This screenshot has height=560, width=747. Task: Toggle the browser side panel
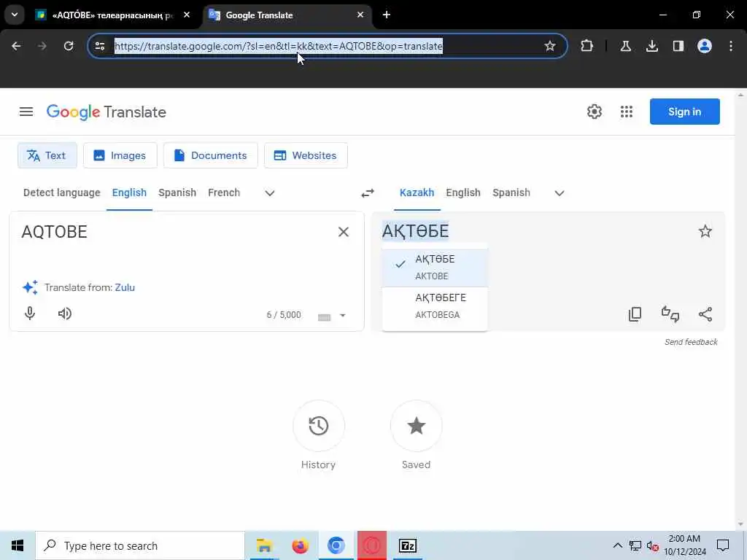tap(678, 46)
